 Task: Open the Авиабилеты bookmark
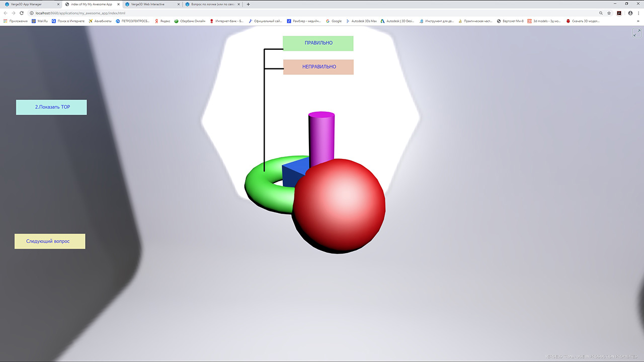[100, 21]
